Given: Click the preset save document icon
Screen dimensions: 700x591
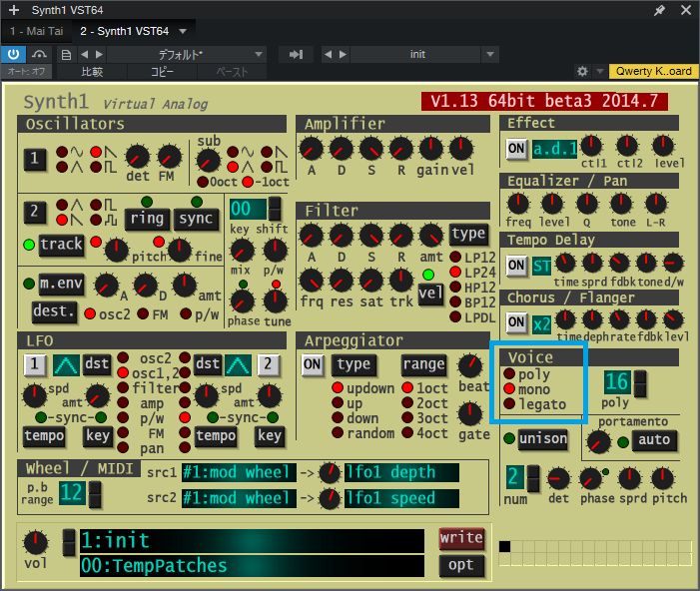Looking at the screenshot, I should (66, 54).
